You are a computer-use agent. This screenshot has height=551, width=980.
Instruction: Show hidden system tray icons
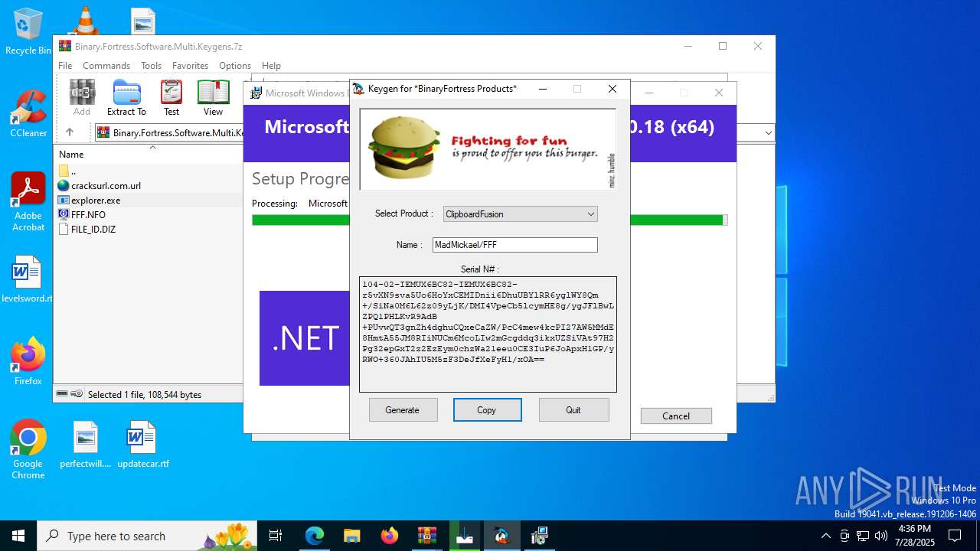[x=825, y=536]
